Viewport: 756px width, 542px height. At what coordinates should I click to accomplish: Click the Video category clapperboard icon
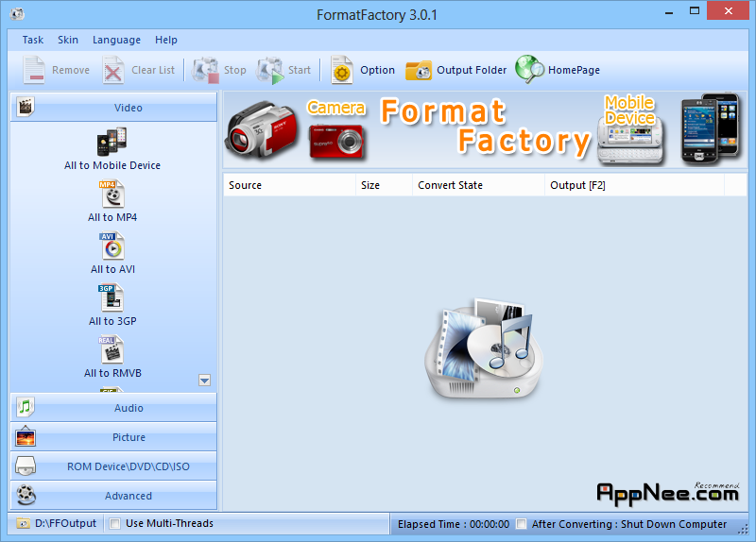pyautogui.click(x=26, y=107)
